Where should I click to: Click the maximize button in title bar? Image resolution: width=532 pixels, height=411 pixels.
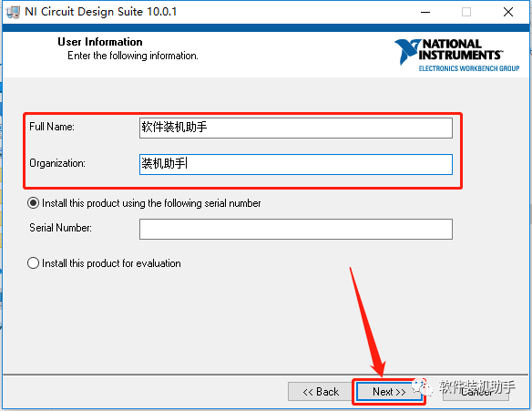pyautogui.click(x=466, y=12)
